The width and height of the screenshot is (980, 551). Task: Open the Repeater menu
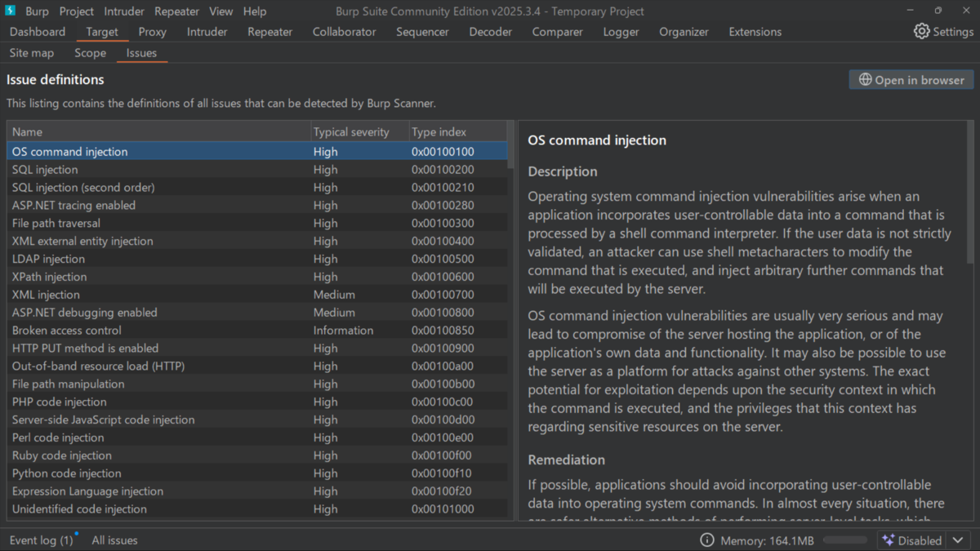point(176,11)
